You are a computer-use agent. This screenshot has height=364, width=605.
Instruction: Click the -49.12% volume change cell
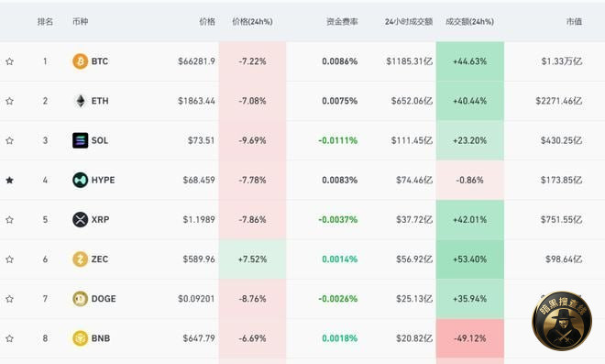470,338
